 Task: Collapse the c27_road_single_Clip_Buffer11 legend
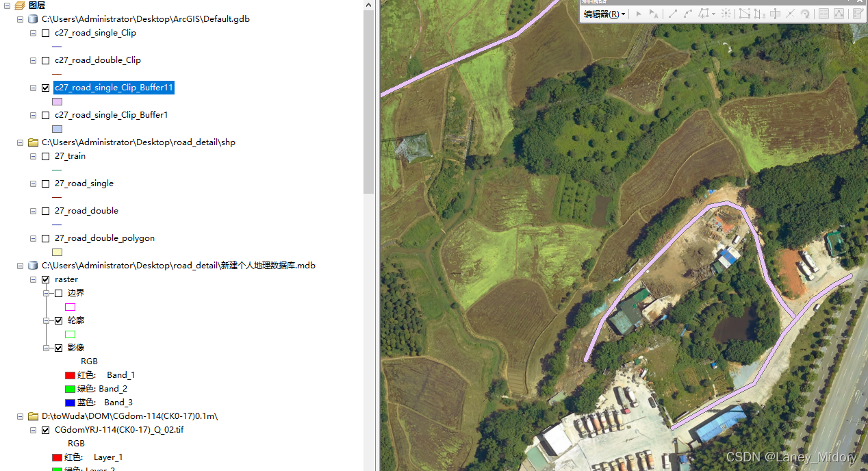(33, 88)
